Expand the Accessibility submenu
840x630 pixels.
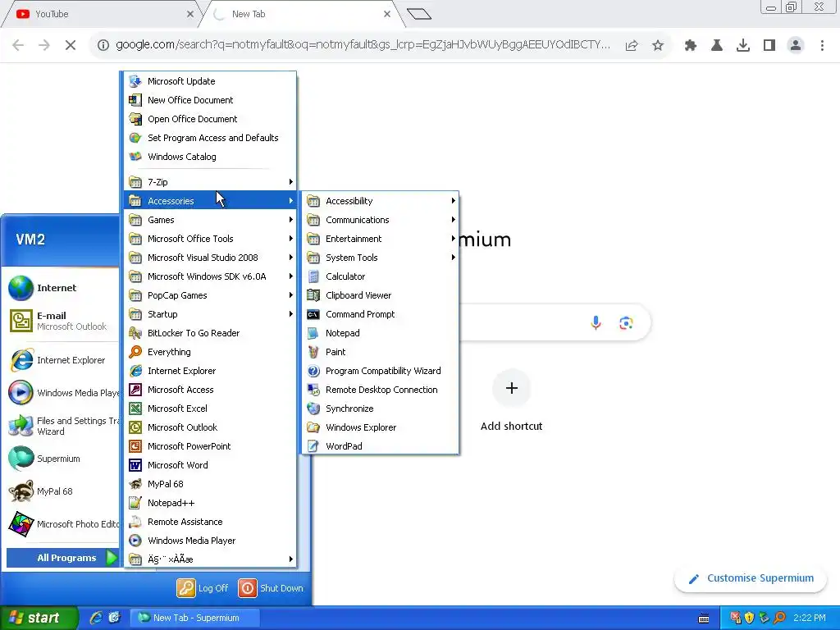click(381, 201)
